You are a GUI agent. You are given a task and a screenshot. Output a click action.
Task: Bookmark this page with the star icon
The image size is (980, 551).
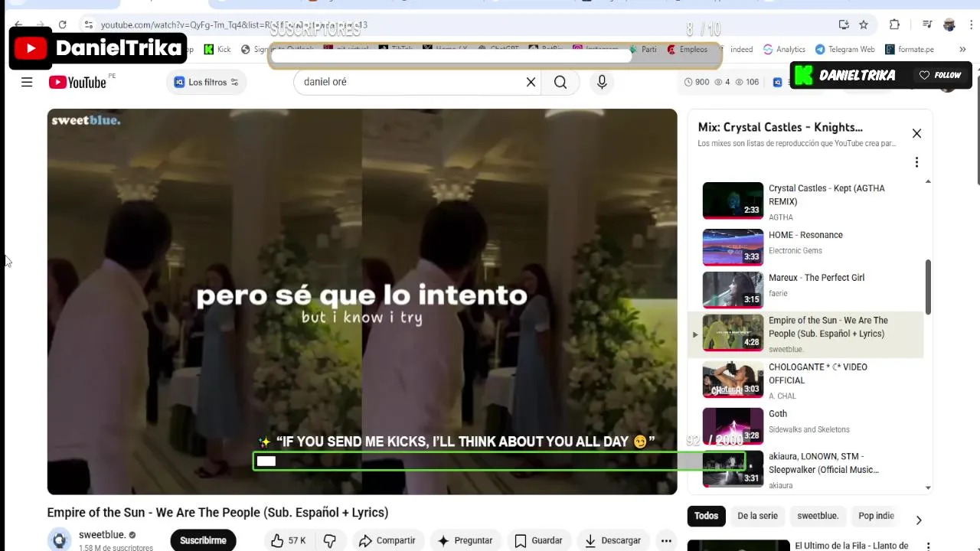(864, 24)
